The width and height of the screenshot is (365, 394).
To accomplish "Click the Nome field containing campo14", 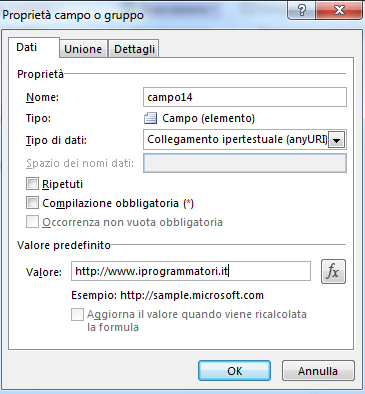I will [x=245, y=97].
